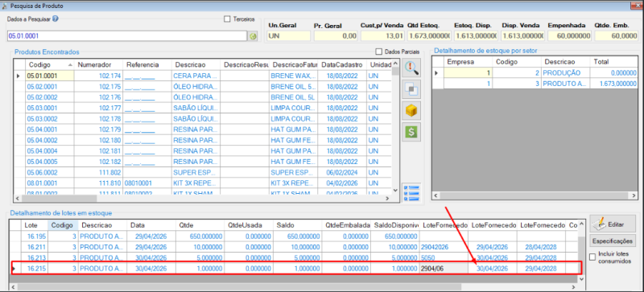Click the lot quantity cell 650,000000 in Qtde column
Image resolution: width=644 pixels, height=292 pixels.
(x=200, y=236)
